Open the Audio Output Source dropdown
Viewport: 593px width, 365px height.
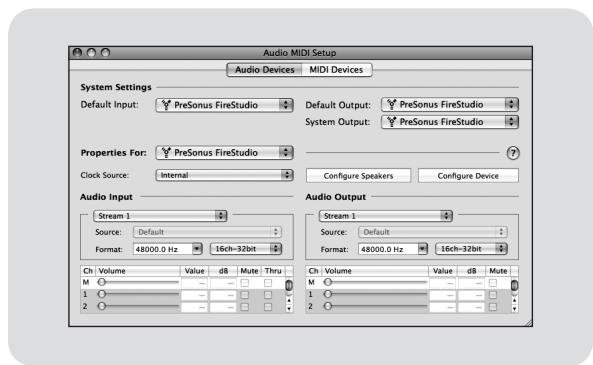pyautogui.click(x=433, y=232)
